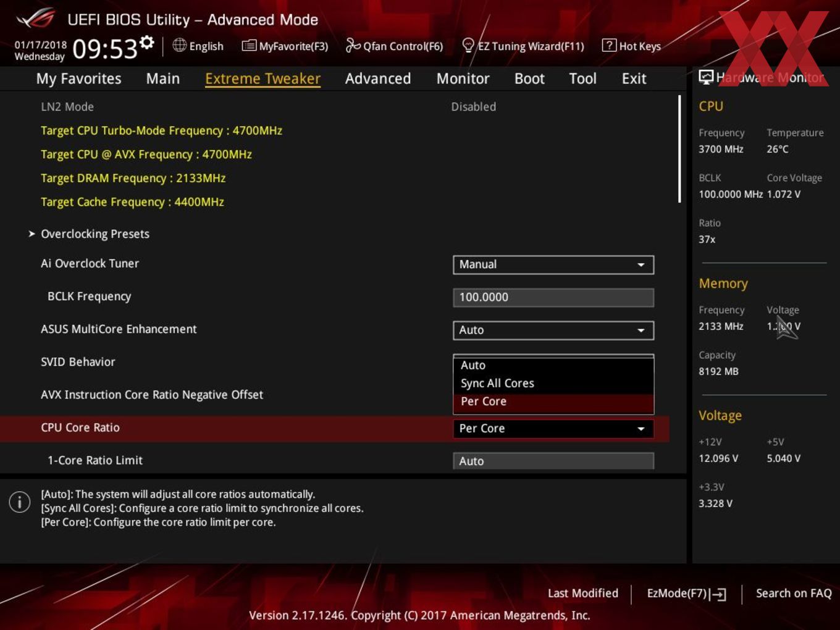
Task: Switch to the Boot tab
Action: [x=529, y=78]
